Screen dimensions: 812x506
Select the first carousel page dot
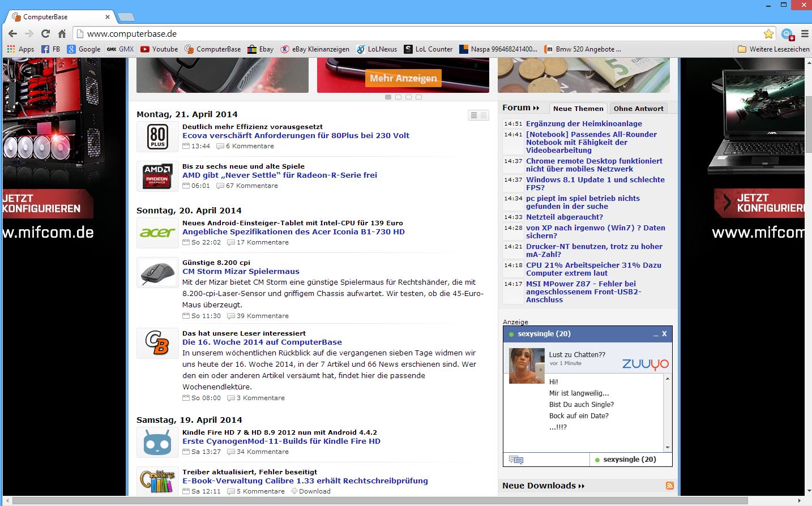tap(388, 97)
